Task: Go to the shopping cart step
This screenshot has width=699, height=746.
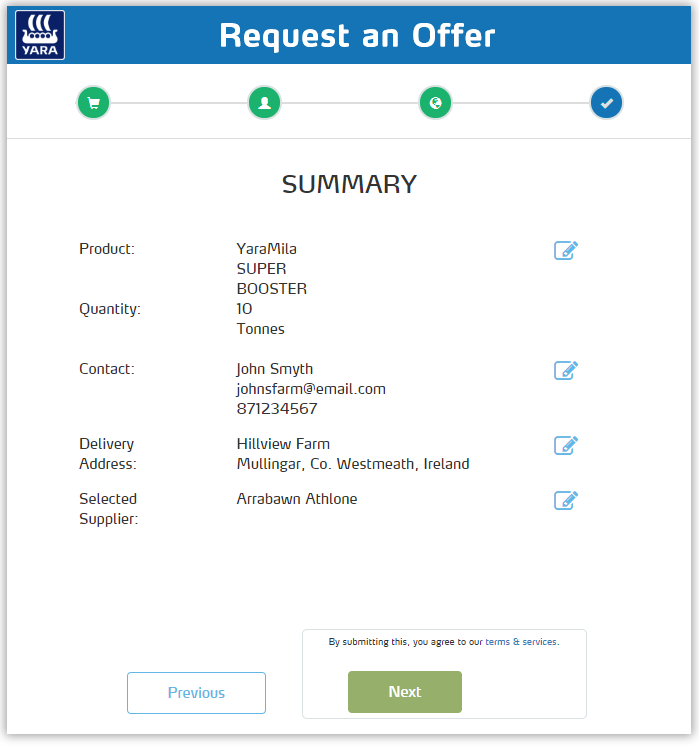Action: (x=94, y=102)
